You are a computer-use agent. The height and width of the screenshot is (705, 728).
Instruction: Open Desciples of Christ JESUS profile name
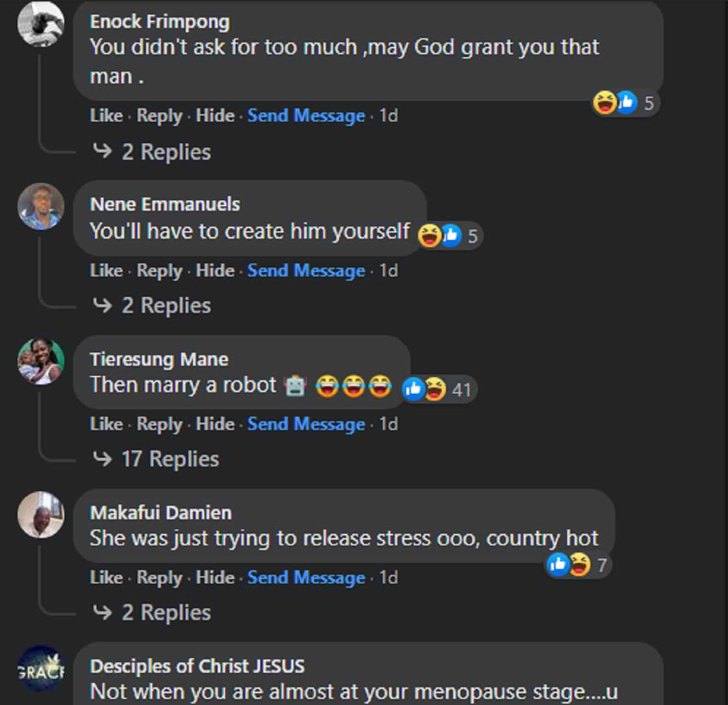(197, 667)
